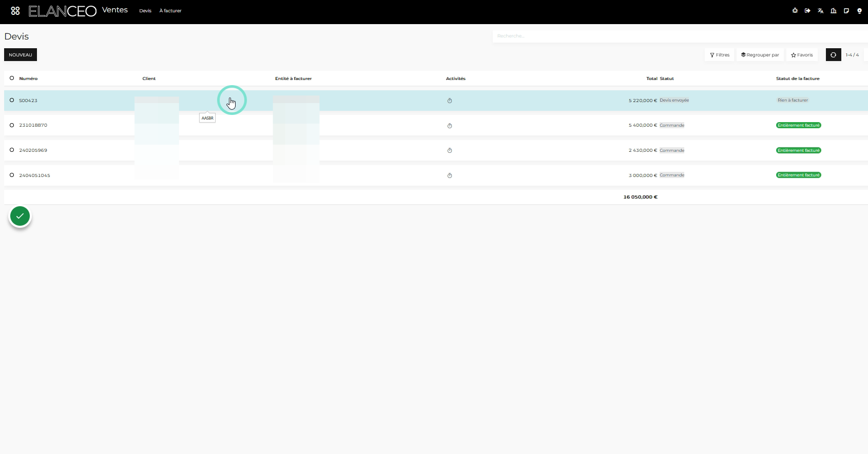Open the activity clock for order 2404051045
This screenshot has width=868, height=454.
click(x=450, y=175)
